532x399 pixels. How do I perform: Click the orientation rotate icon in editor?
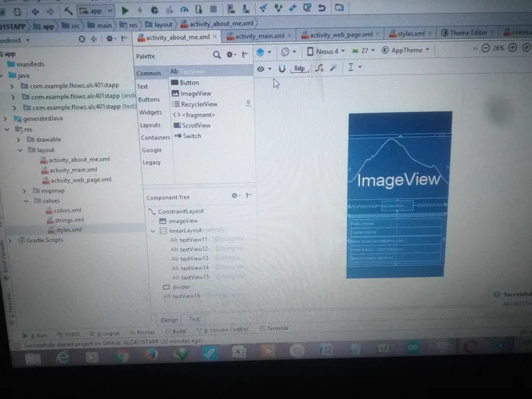coord(285,52)
